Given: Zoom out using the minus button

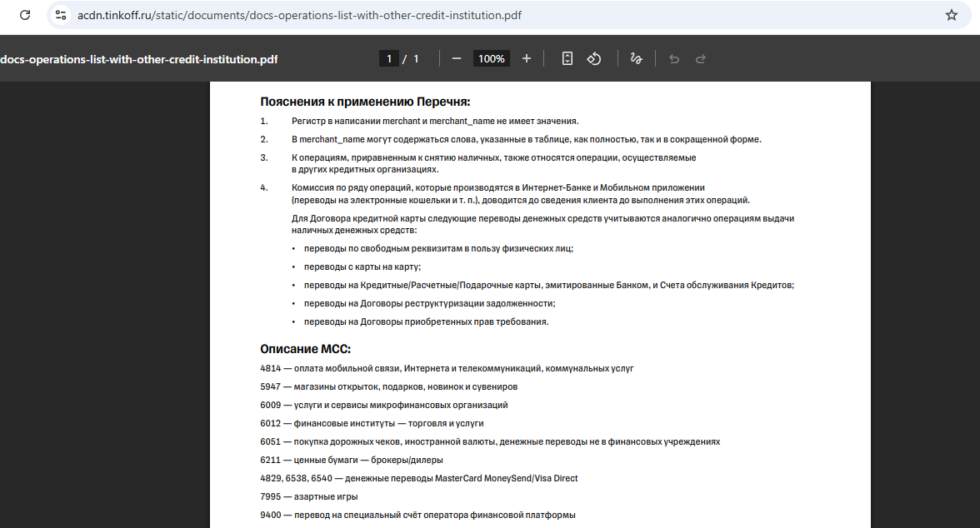Looking at the screenshot, I should [457, 59].
